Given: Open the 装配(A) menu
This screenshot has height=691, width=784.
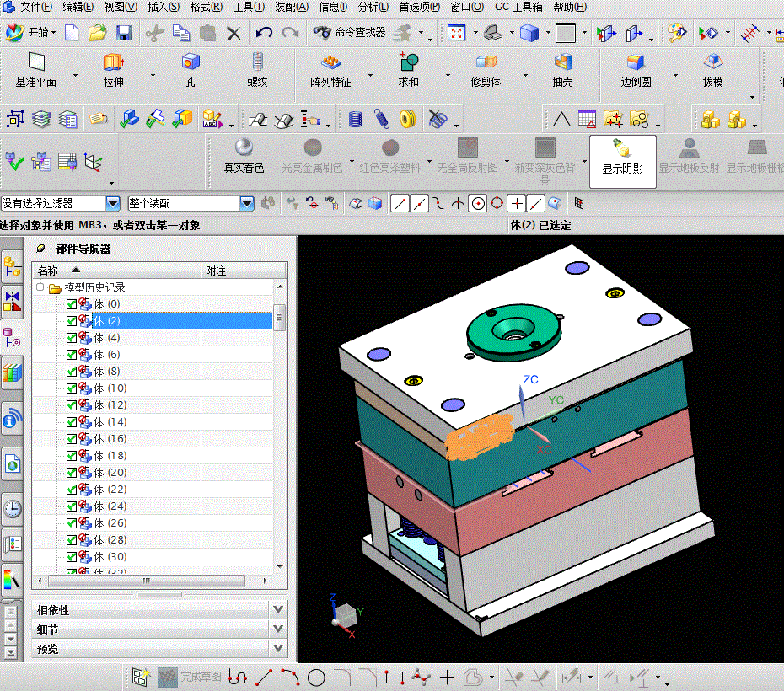Looking at the screenshot, I should 292,7.
